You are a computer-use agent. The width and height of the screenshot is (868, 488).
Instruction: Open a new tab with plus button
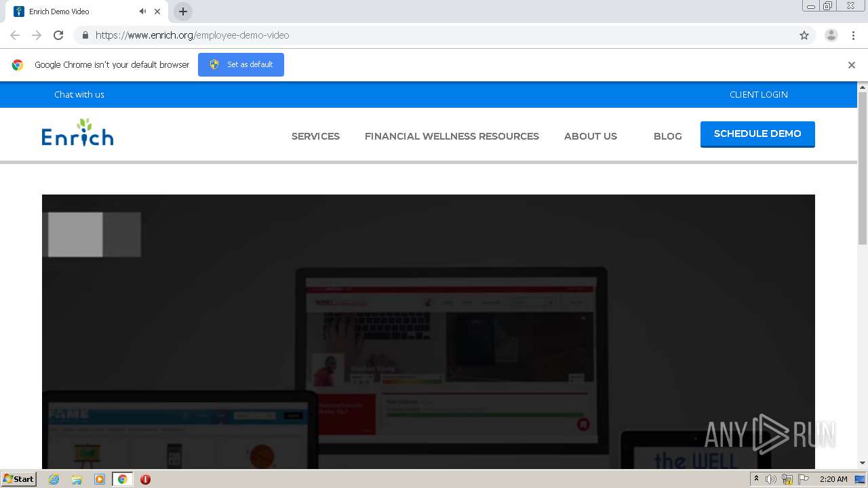coord(183,12)
